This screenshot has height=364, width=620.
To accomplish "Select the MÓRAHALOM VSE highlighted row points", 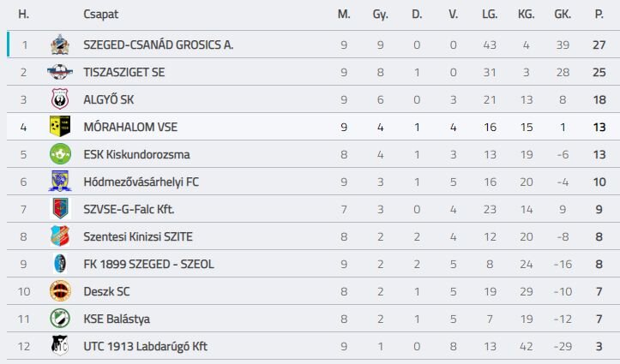I will 599,127.
